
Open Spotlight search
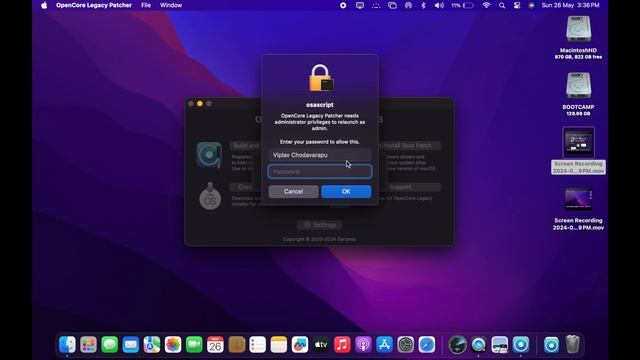(502, 5)
